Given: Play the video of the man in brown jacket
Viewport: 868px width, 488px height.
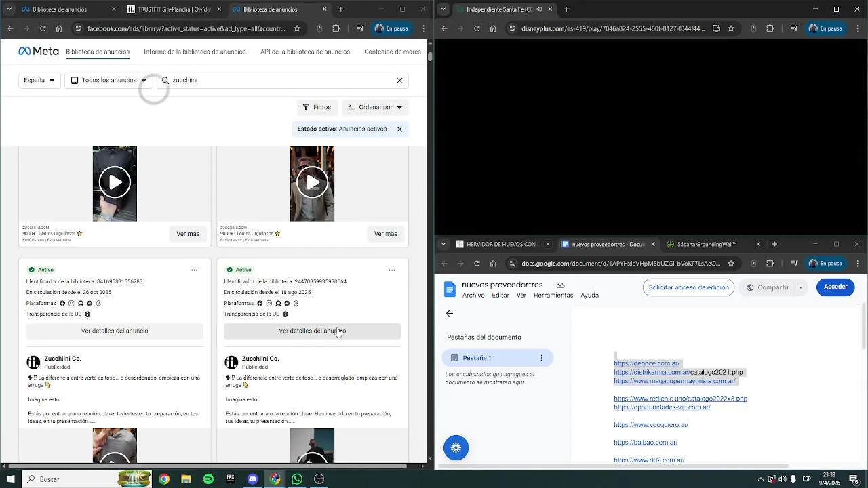Looking at the screenshot, I should coord(312,182).
